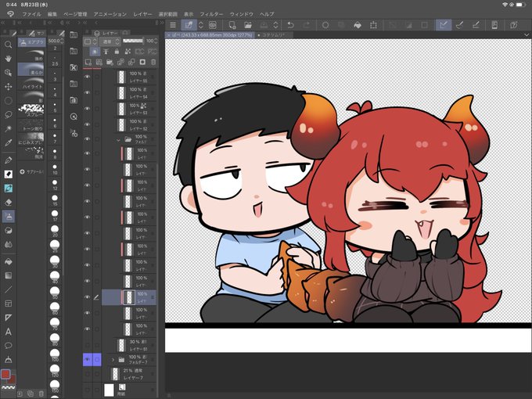This screenshot has width=532, height=399.
Task: Click the Fill icon in command bar
Action: (358, 25)
